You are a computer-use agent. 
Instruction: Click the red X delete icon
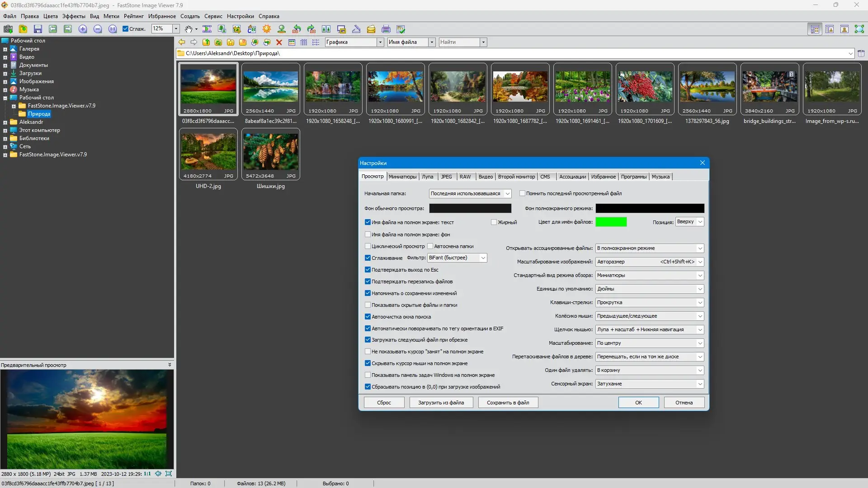pos(279,42)
